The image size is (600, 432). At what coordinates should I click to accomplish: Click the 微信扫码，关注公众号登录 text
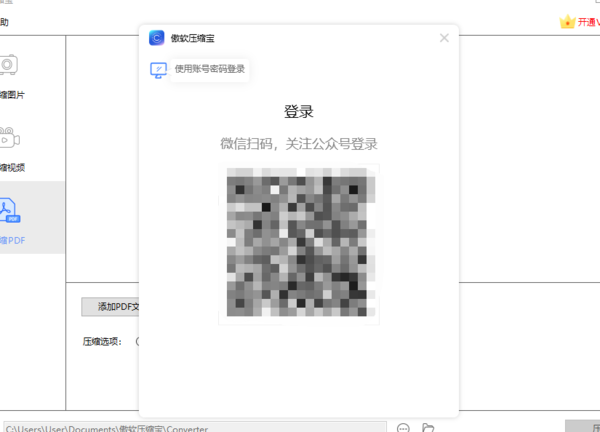[x=299, y=144]
